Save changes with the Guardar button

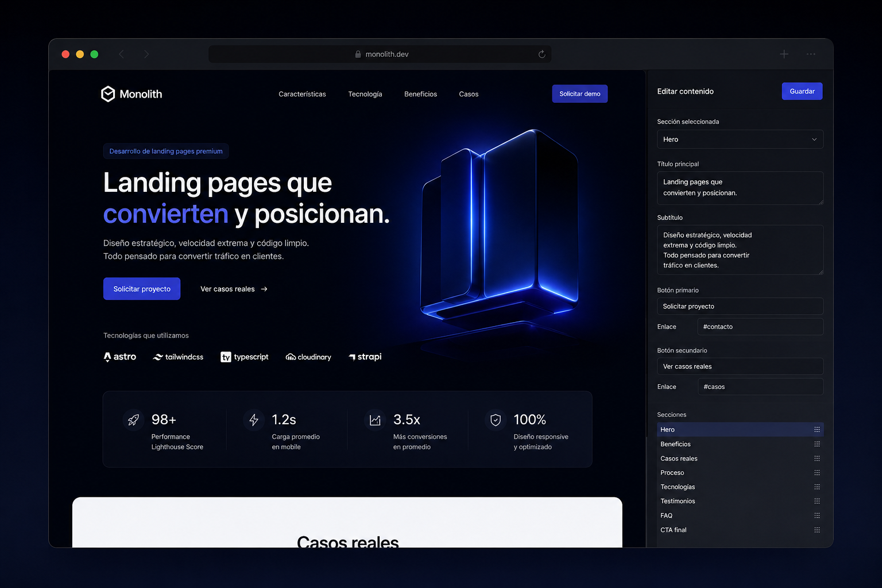tap(802, 91)
